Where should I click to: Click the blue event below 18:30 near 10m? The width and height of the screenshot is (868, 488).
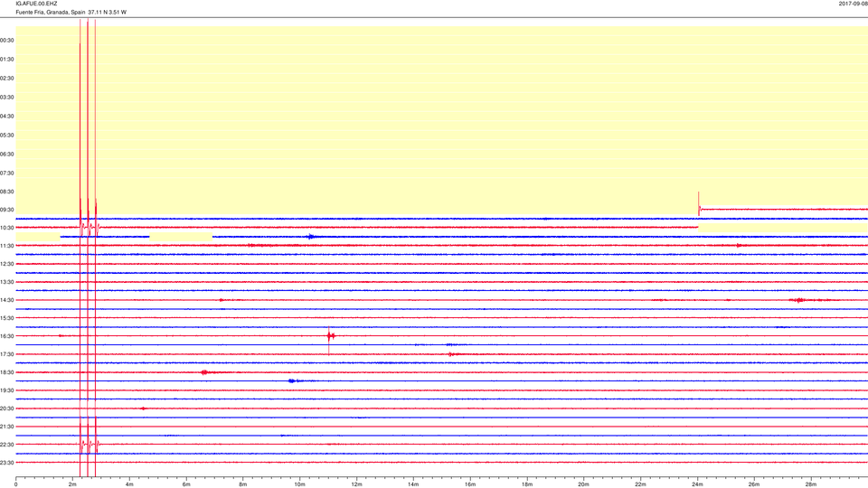(292, 380)
